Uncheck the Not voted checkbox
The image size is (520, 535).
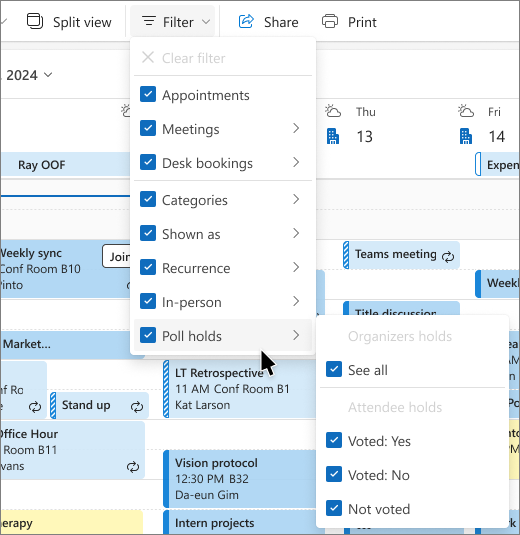(x=334, y=508)
